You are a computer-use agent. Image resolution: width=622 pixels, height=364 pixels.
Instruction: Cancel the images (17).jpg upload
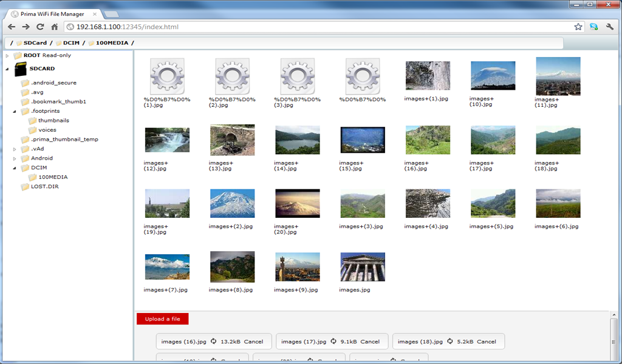click(373, 342)
